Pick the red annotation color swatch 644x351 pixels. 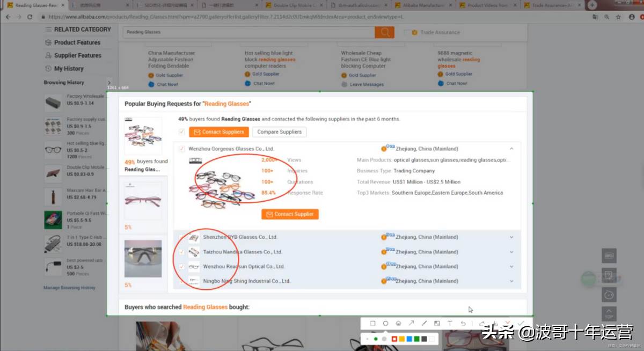(394, 339)
